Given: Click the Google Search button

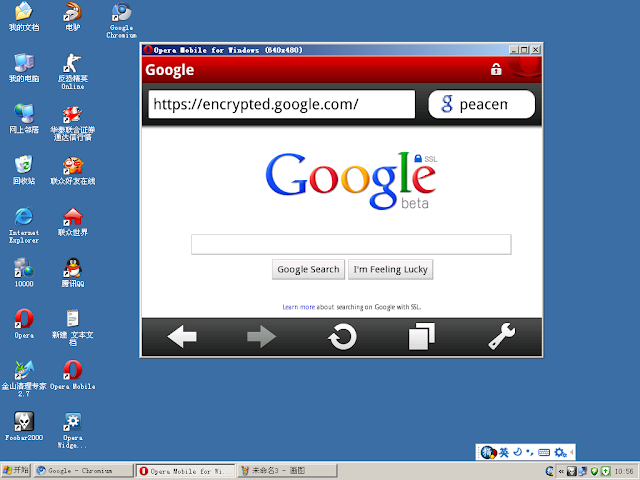Looking at the screenshot, I should [x=308, y=269].
